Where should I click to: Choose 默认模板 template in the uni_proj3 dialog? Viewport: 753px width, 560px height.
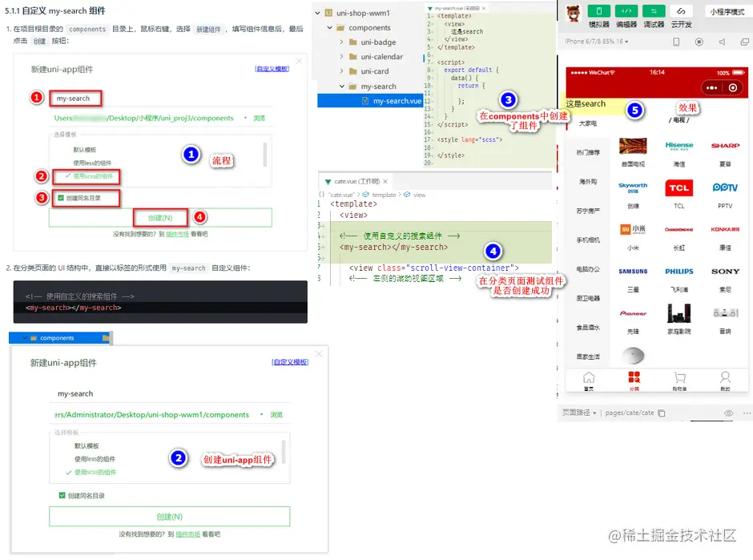[x=85, y=150]
